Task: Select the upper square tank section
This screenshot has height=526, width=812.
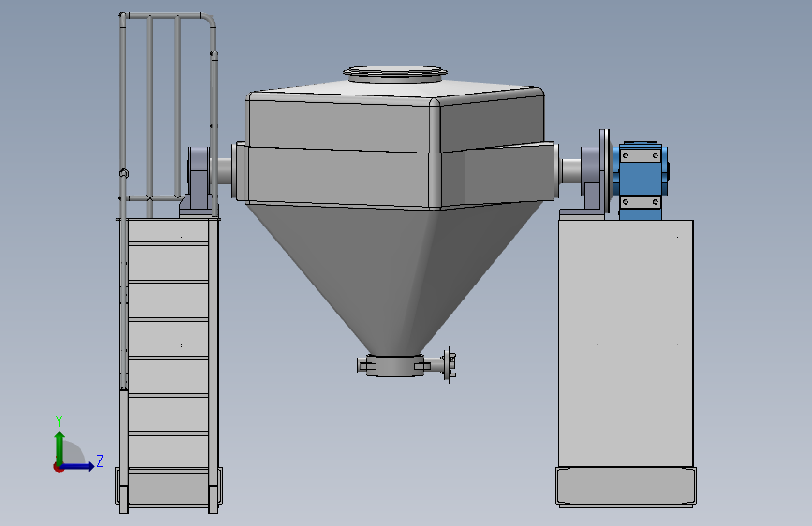Action: click(395, 119)
